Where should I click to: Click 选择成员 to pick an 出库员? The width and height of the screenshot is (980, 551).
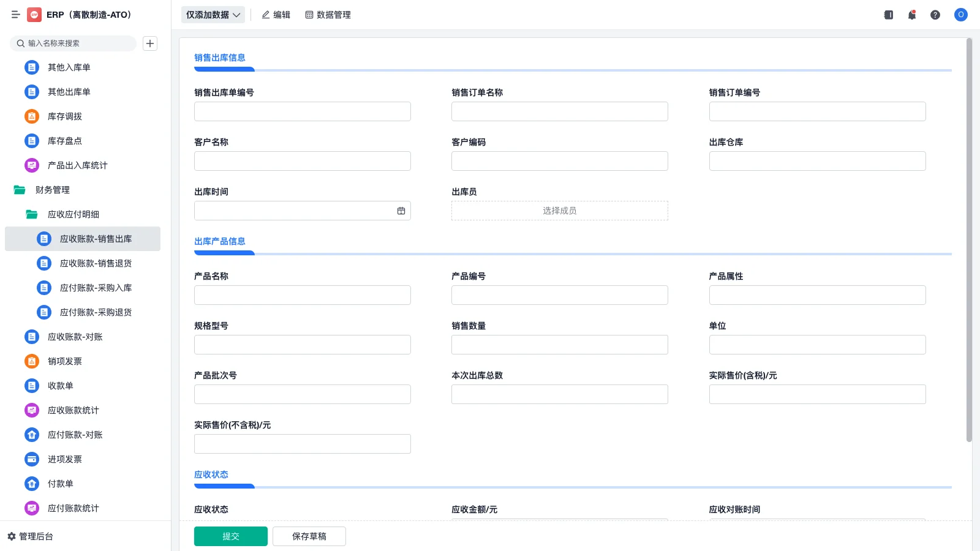[559, 210]
